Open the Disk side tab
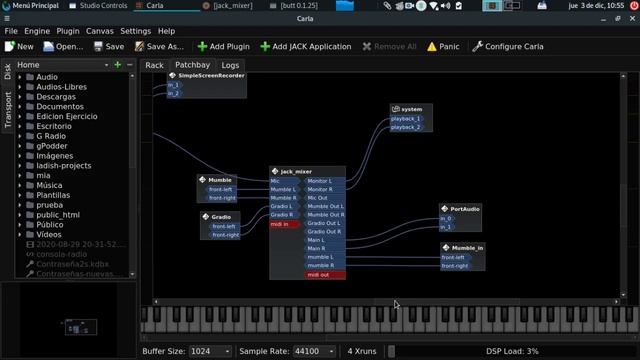The width and height of the screenshot is (640, 360). click(7, 71)
